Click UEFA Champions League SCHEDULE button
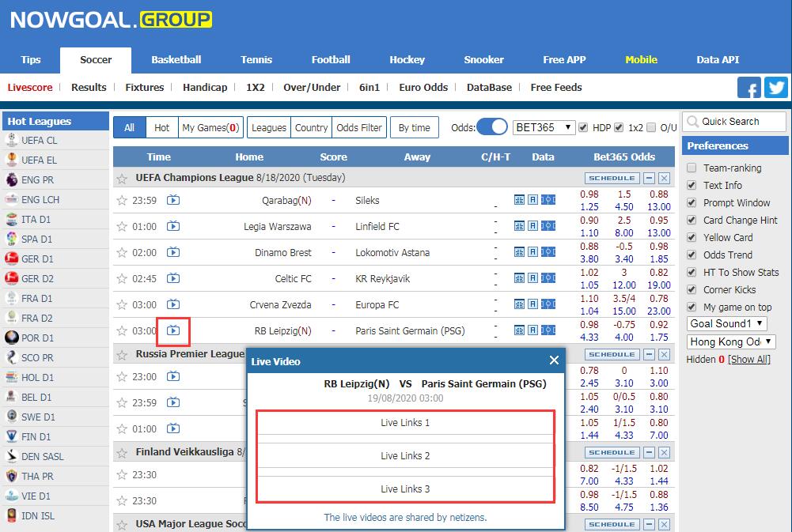Image resolution: width=792 pixels, height=532 pixels. (612, 178)
